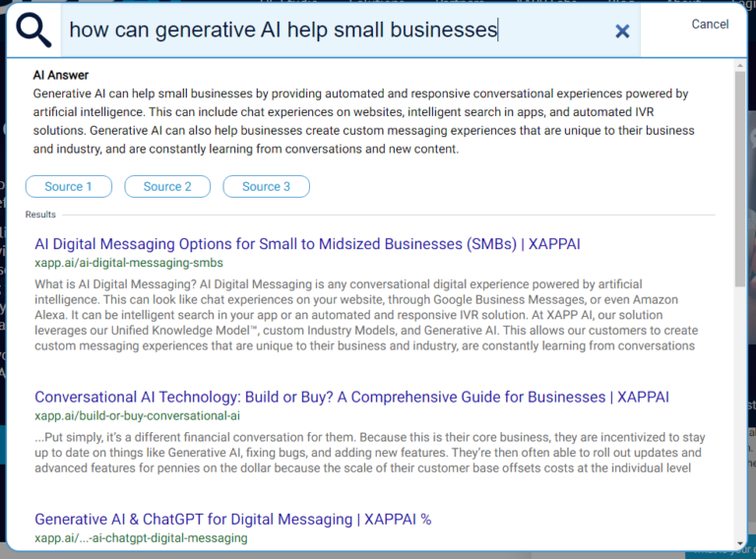The width and height of the screenshot is (756, 559).
Task: Click the scrollbar up arrow
Action: pos(740,65)
